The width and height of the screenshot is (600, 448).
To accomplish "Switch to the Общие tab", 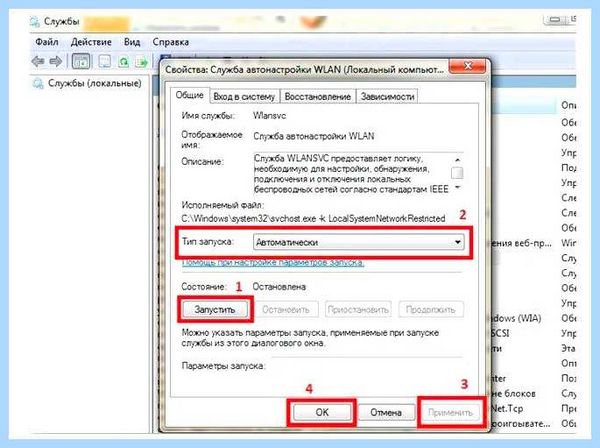I will (x=189, y=95).
